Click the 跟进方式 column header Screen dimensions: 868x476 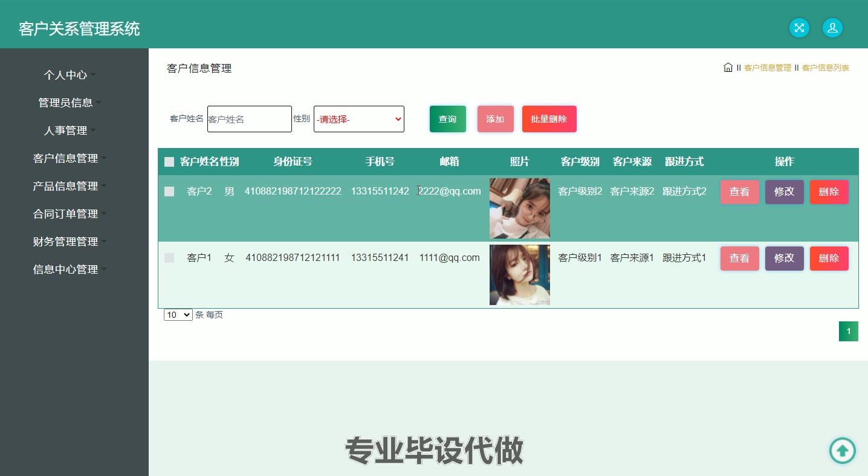point(684,161)
